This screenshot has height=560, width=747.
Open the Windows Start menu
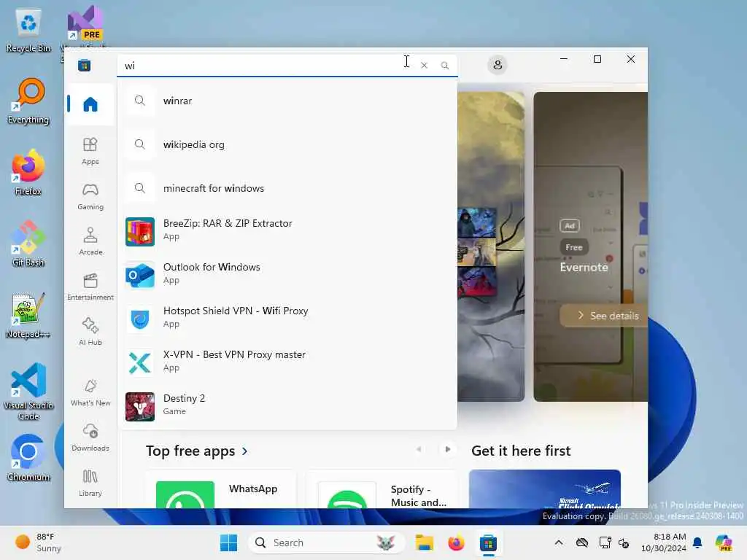(x=228, y=542)
